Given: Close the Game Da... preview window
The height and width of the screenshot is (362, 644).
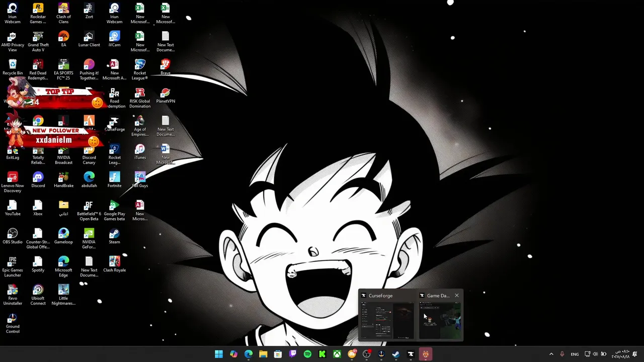Looking at the screenshot, I should tap(457, 296).
